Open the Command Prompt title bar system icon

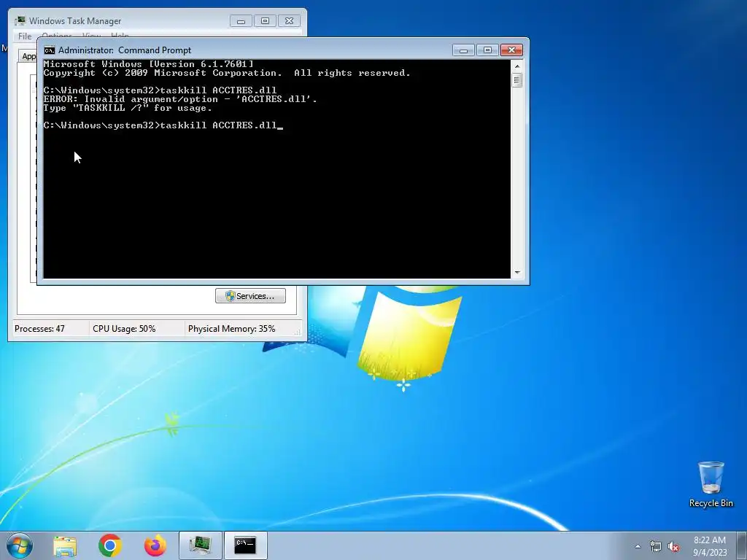click(x=50, y=50)
